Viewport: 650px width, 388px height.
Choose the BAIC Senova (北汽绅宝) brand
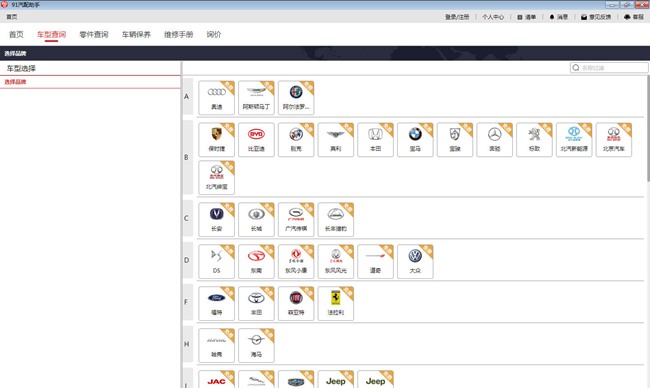[216, 178]
